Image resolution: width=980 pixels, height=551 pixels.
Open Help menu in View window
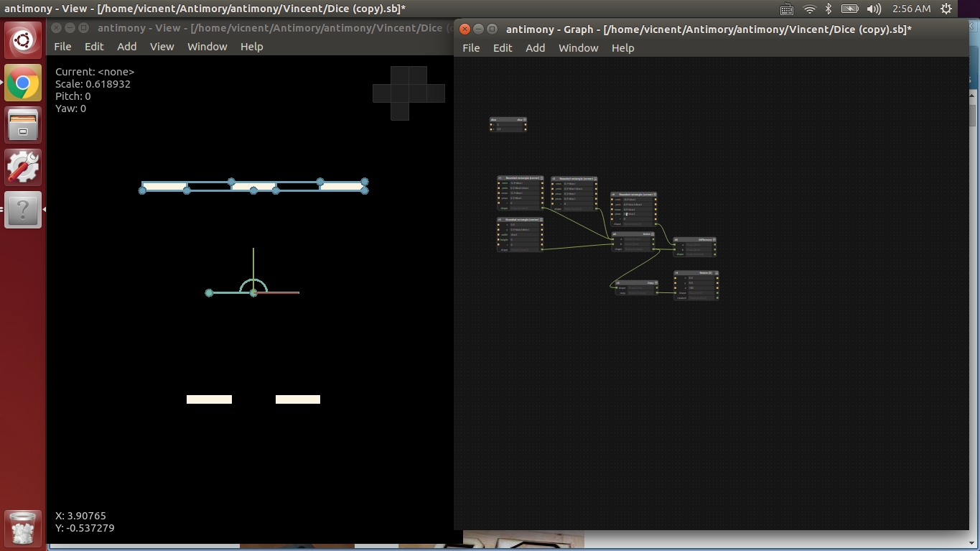(252, 46)
